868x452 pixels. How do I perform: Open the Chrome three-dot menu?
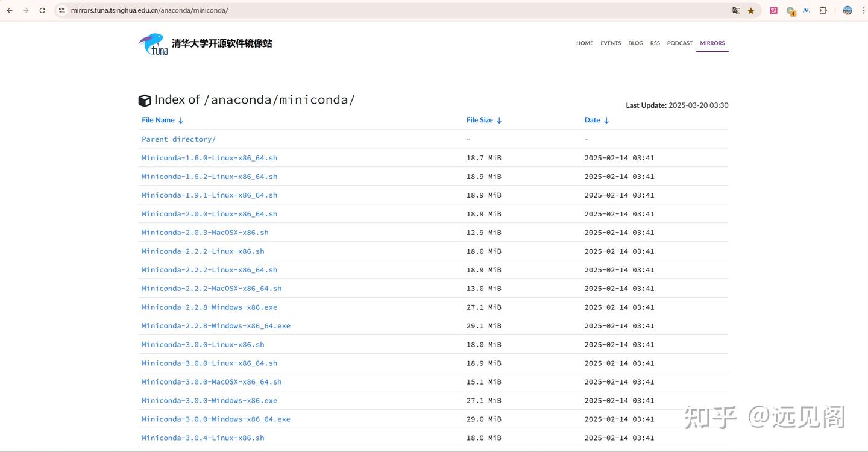pos(863,10)
